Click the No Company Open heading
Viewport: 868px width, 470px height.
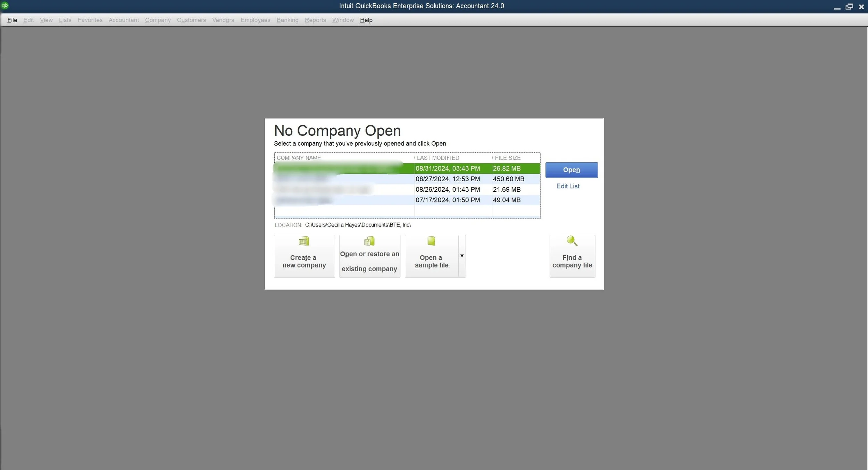pyautogui.click(x=337, y=131)
